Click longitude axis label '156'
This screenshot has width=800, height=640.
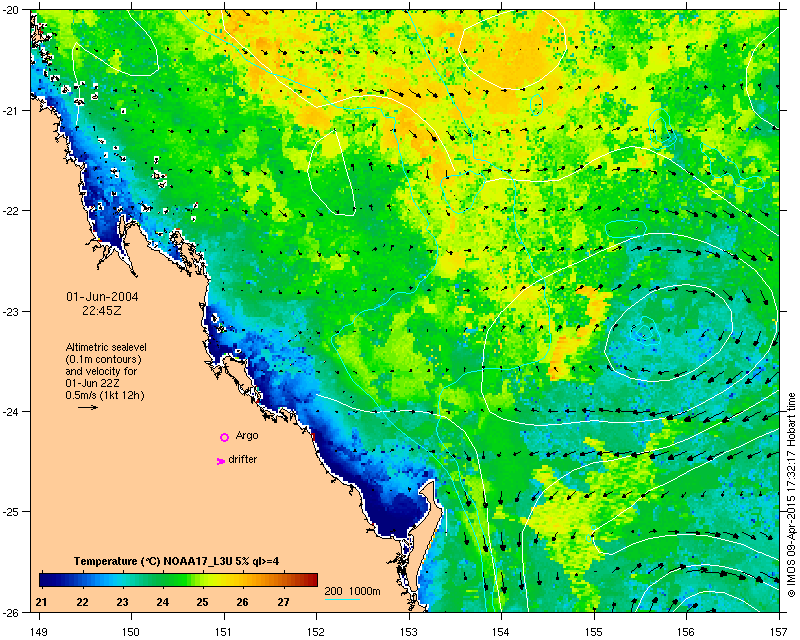pyautogui.click(x=687, y=632)
